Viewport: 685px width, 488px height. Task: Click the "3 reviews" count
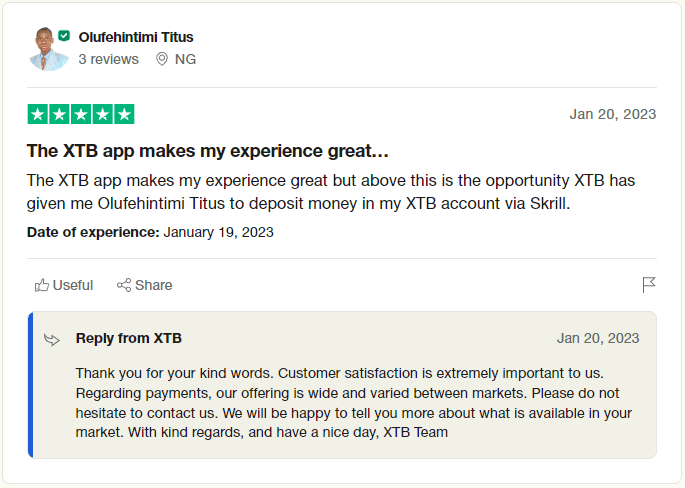coord(108,59)
